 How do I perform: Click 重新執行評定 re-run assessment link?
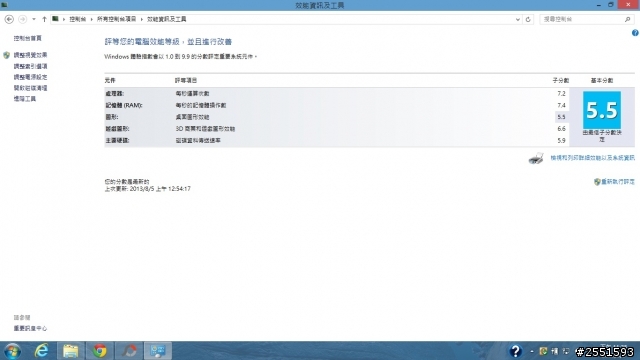tap(618, 182)
